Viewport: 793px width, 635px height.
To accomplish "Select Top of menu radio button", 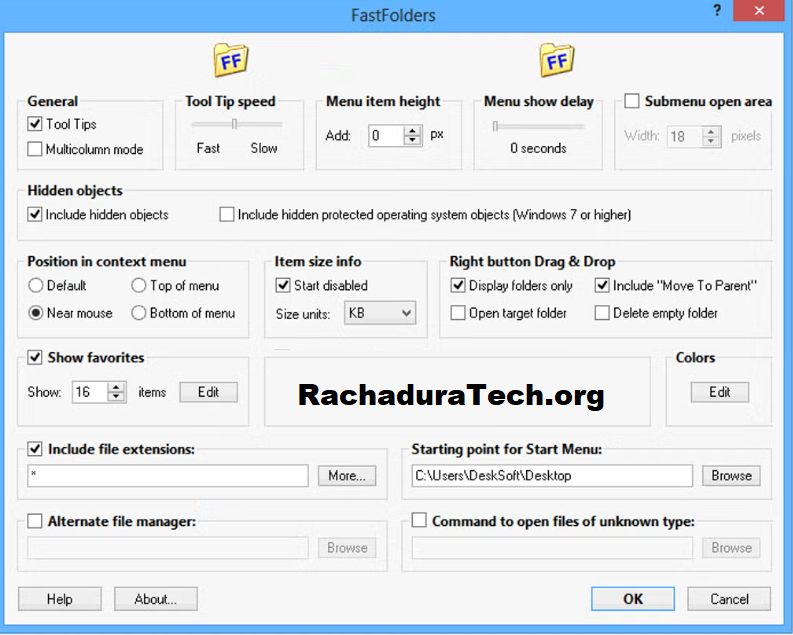I will click(139, 286).
